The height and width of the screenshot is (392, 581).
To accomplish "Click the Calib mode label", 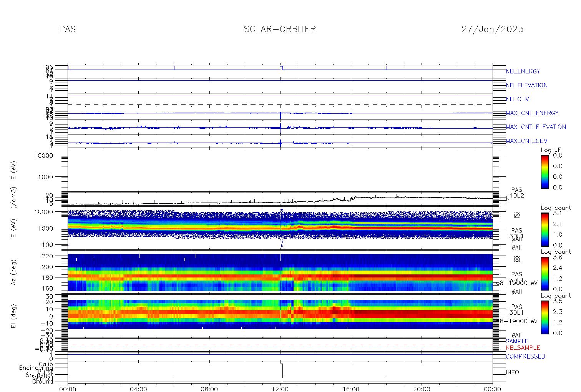I will tap(45, 364).
